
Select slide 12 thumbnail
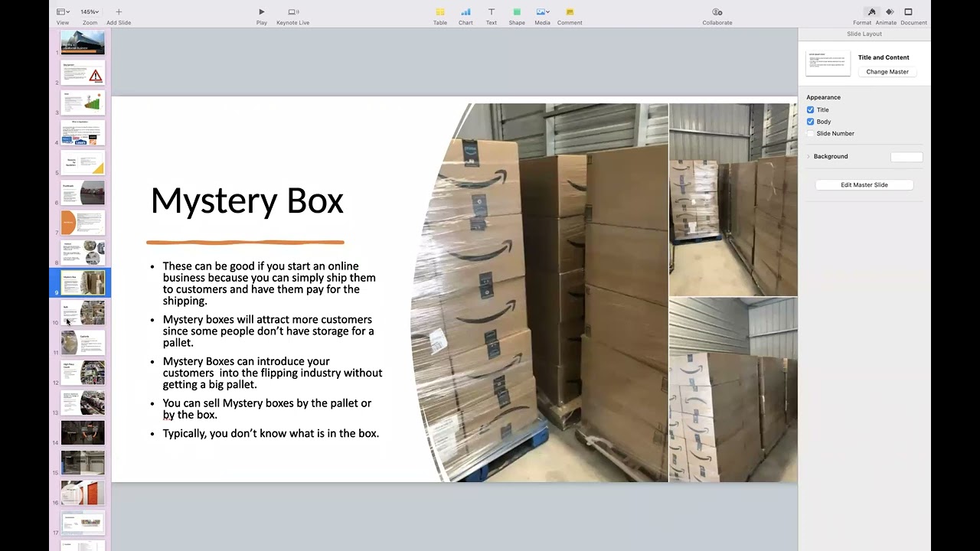(83, 373)
